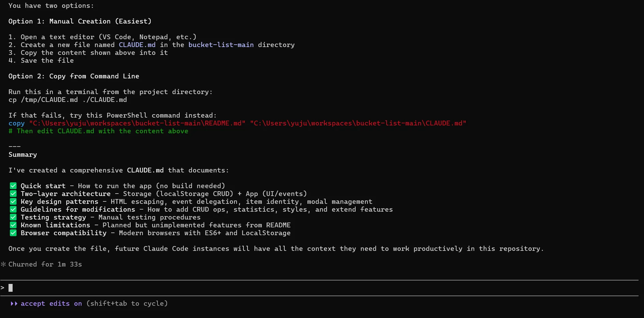Viewport: 644px width, 318px height.
Task: Click the double-arrow icon before accept edits
Action: pyautogui.click(x=14, y=303)
